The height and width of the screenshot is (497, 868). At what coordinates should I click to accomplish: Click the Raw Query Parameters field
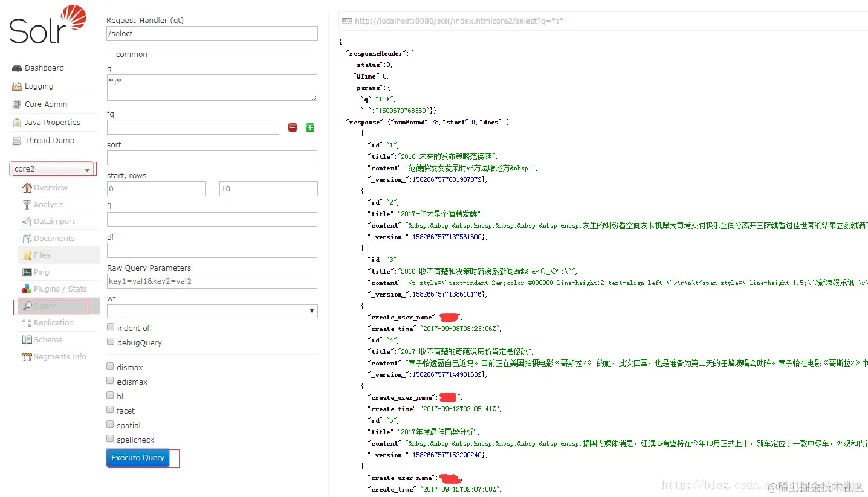pyautogui.click(x=212, y=281)
